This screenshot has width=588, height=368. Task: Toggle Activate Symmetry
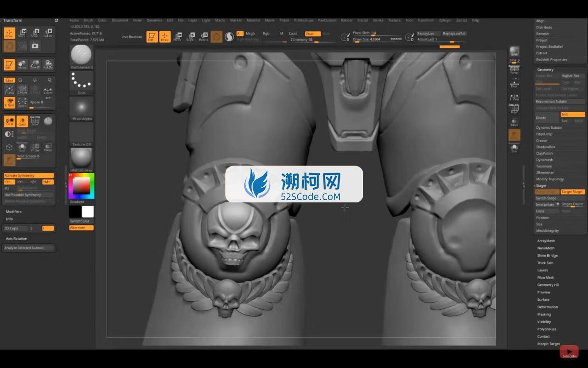point(28,175)
